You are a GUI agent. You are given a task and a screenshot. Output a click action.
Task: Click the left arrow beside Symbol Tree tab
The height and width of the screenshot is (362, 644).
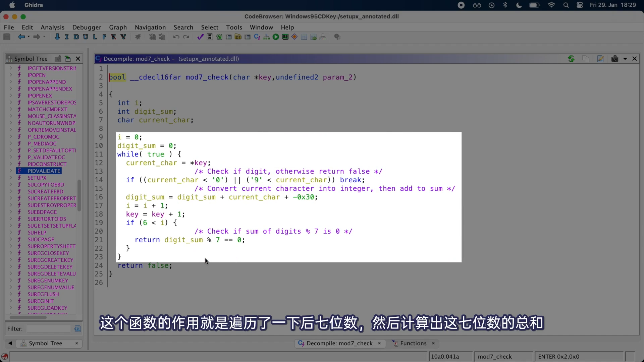pyautogui.click(x=10, y=343)
